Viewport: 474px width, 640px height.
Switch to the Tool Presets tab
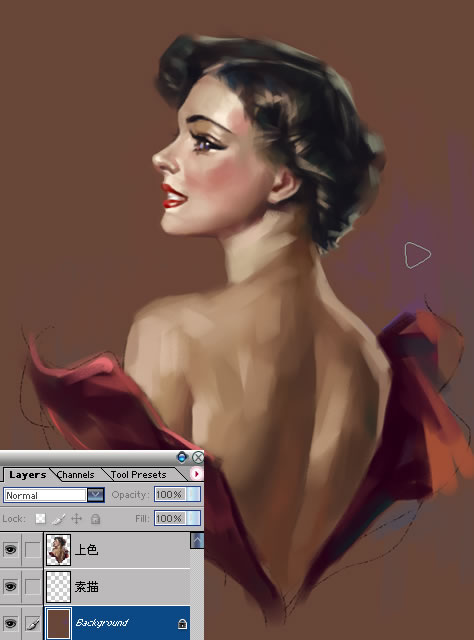coord(138,475)
